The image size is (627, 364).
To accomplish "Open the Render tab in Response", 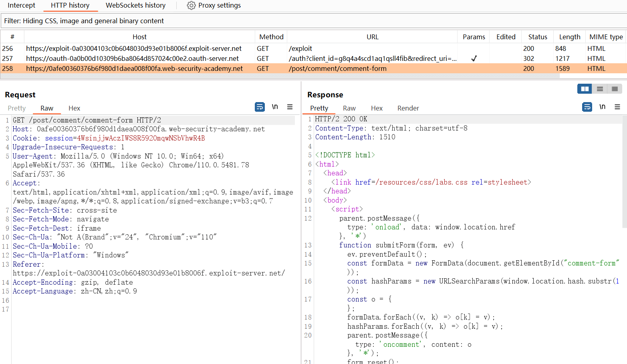I will pyautogui.click(x=408, y=108).
